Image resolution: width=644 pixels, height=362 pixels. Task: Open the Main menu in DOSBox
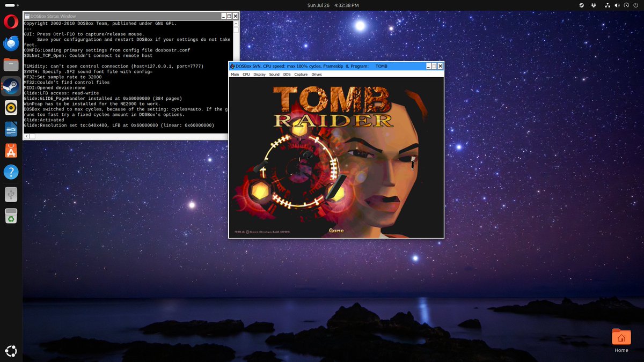[235, 75]
